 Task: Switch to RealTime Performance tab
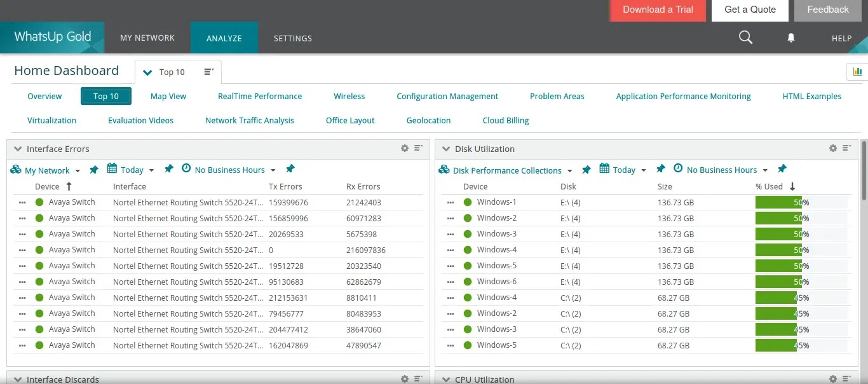(x=260, y=97)
